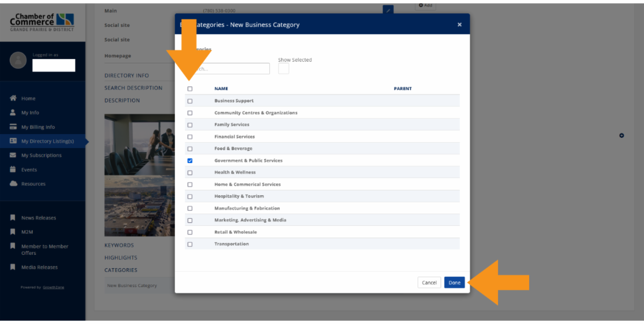Open the Resources menu item

[x=33, y=184]
